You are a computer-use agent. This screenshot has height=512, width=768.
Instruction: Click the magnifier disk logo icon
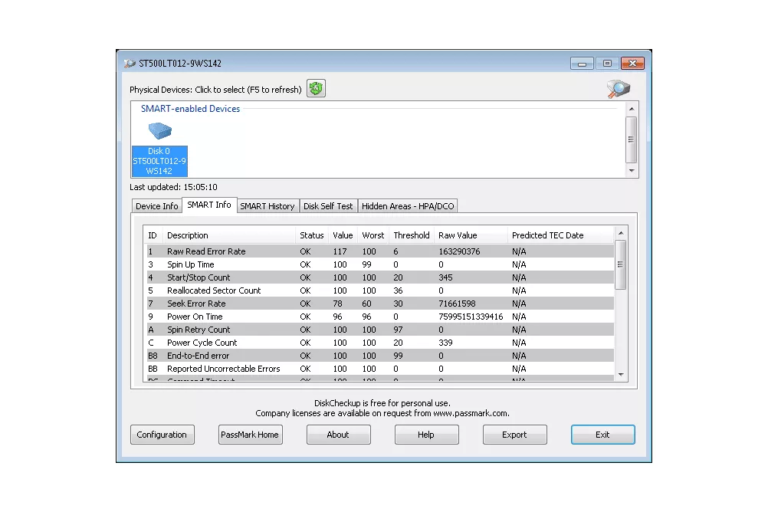619,89
